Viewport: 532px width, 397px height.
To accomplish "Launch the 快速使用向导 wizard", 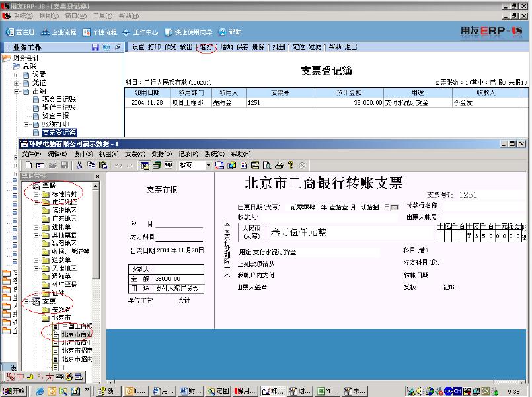I will click(x=188, y=32).
